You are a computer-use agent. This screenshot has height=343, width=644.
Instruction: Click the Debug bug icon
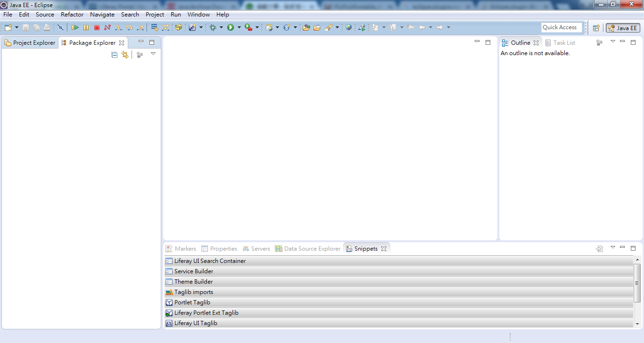[213, 27]
